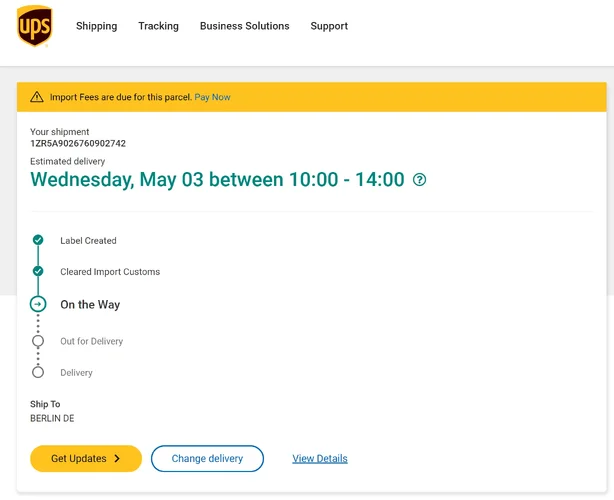The width and height of the screenshot is (614, 500).
Task: Click the help question mark icon
Action: coord(420,180)
